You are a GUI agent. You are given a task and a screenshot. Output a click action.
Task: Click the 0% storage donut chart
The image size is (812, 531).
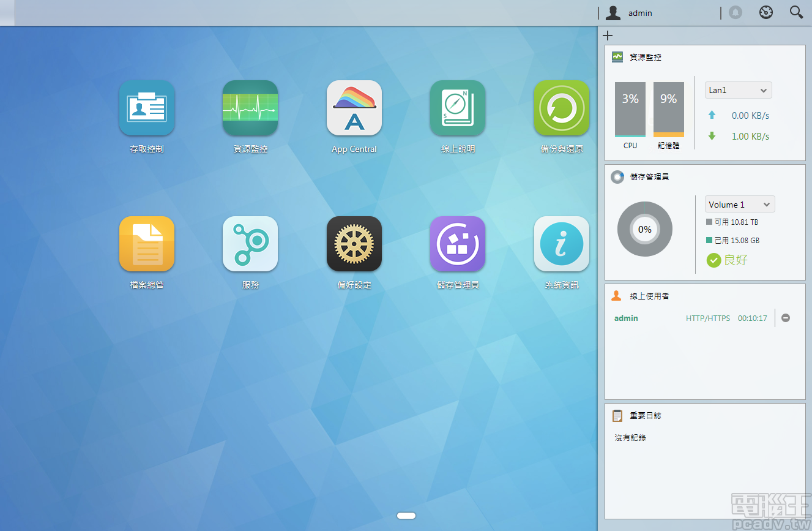pyautogui.click(x=645, y=229)
